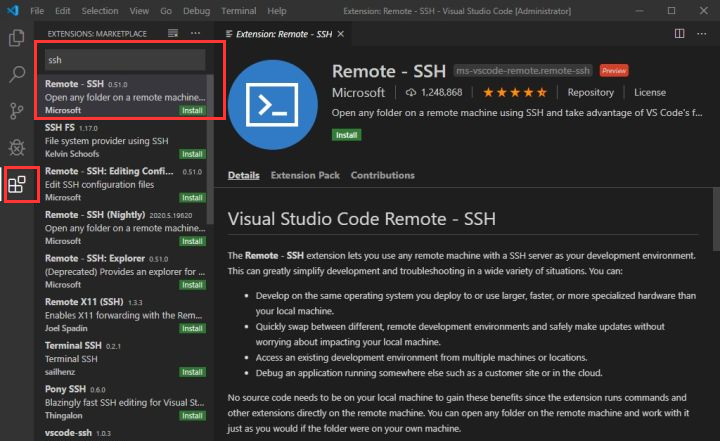The image size is (720, 441).
Task: Install the Pony SSH extension
Action: pos(192,416)
